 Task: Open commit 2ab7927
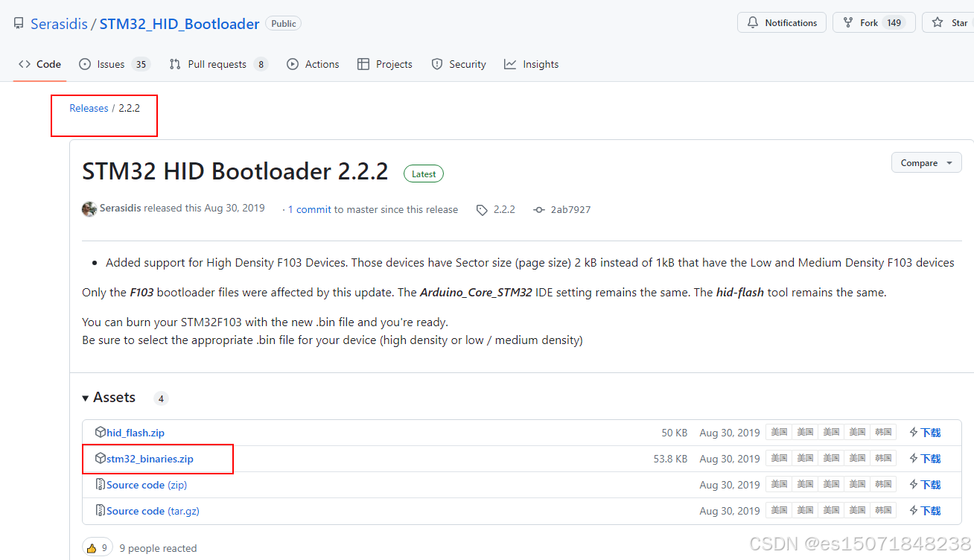click(562, 209)
